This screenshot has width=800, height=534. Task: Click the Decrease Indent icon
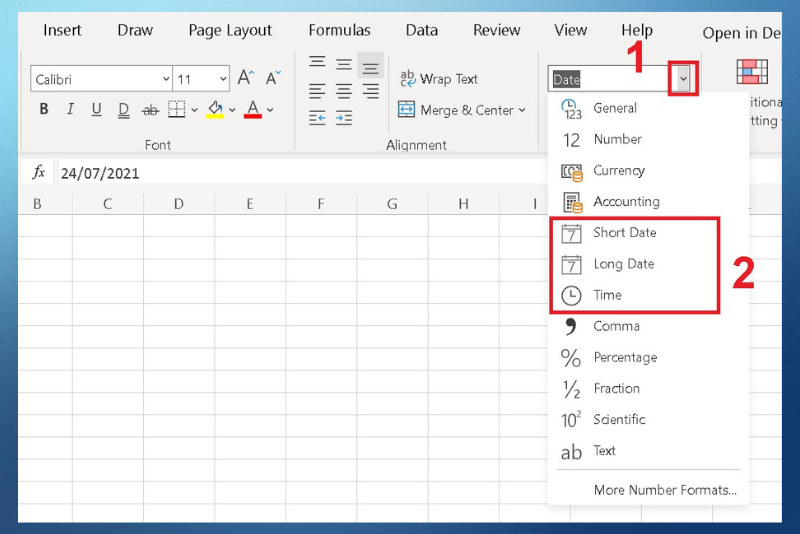coord(317,118)
